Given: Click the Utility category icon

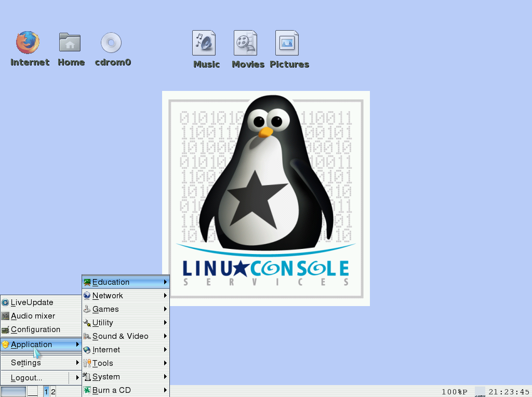Looking at the screenshot, I should coord(87,323).
